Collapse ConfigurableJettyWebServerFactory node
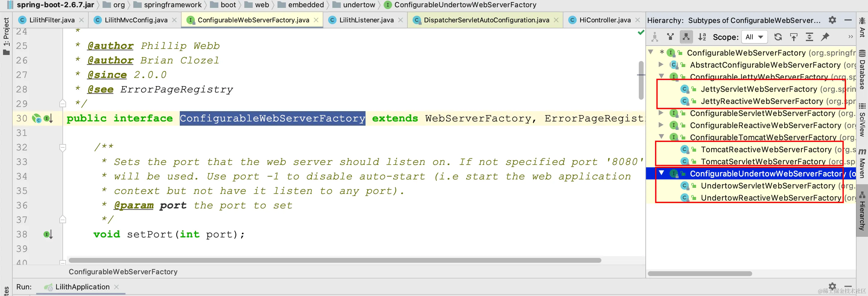Screen dimensions: 868x296 tap(661, 76)
